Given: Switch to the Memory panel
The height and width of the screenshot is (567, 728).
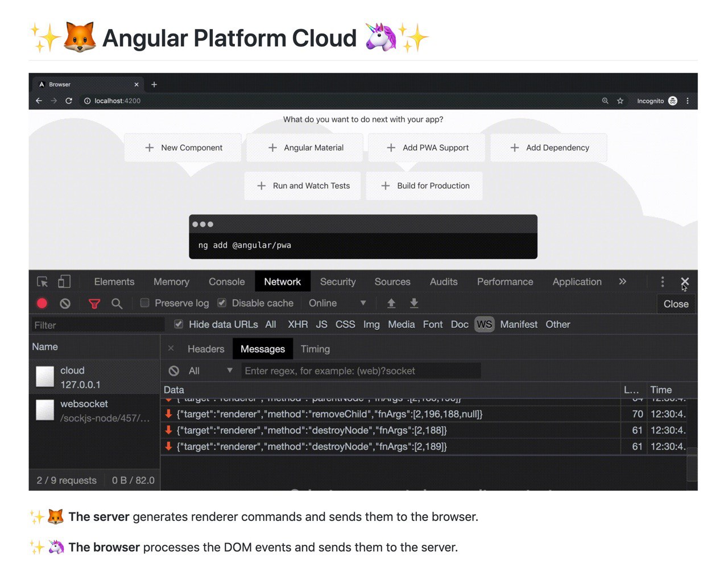Looking at the screenshot, I should point(171,282).
